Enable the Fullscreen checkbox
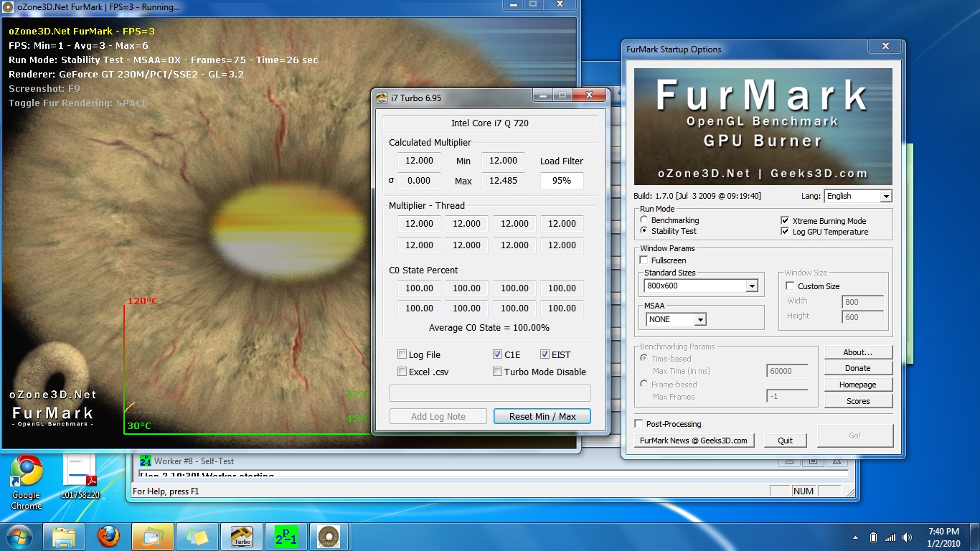Viewport: 980px width, 551px height. pos(644,260)
